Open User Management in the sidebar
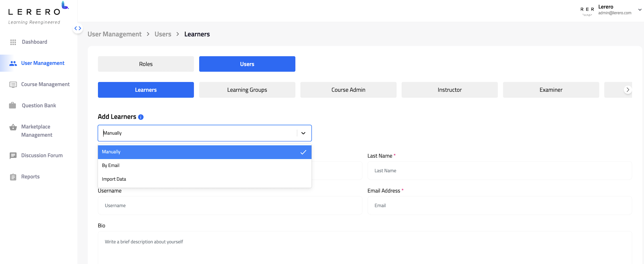 (43, 63)
